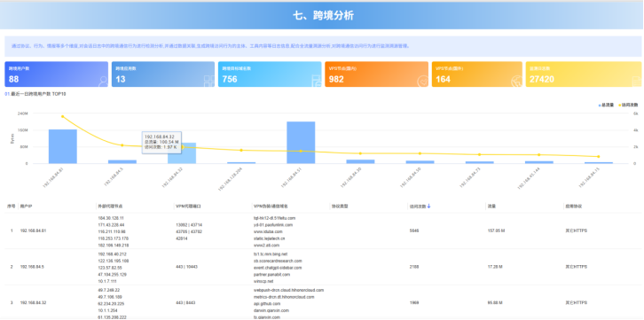Click the 用户IP column header
644x320 pixels.
[27, 207]
